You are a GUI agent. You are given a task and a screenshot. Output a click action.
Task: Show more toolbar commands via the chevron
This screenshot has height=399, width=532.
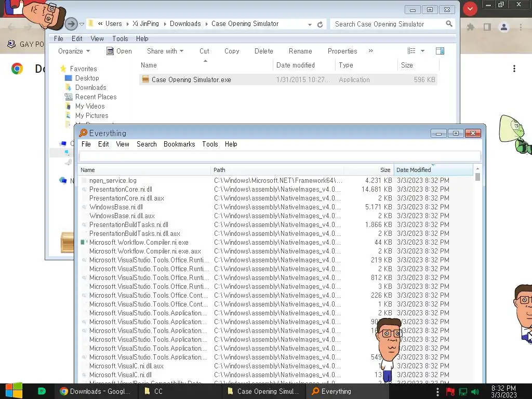click(371, 50)
